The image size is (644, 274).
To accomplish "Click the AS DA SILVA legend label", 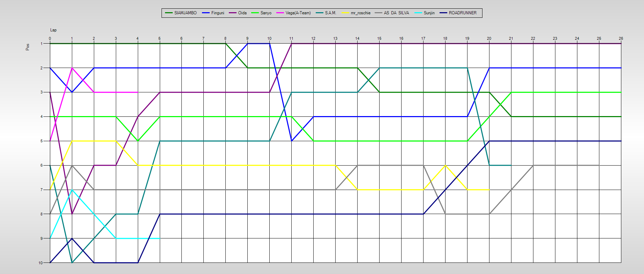I will pos(396,13).
